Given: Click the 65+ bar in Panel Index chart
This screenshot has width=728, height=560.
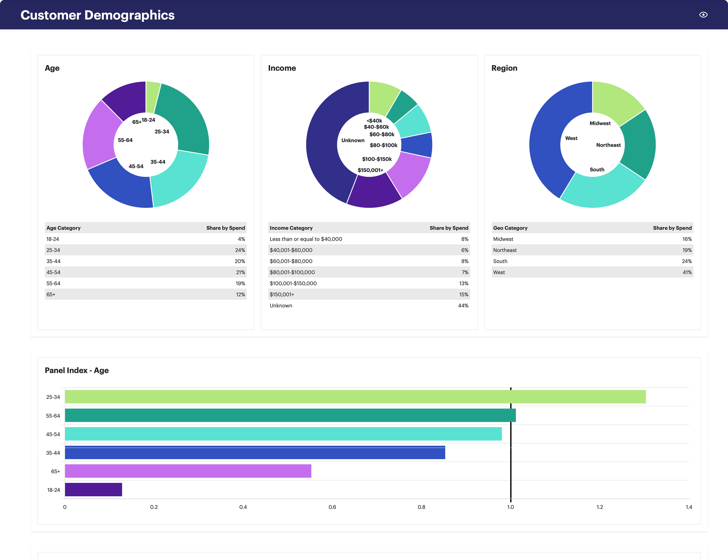Looking at the screenshot, I should 188,471.
